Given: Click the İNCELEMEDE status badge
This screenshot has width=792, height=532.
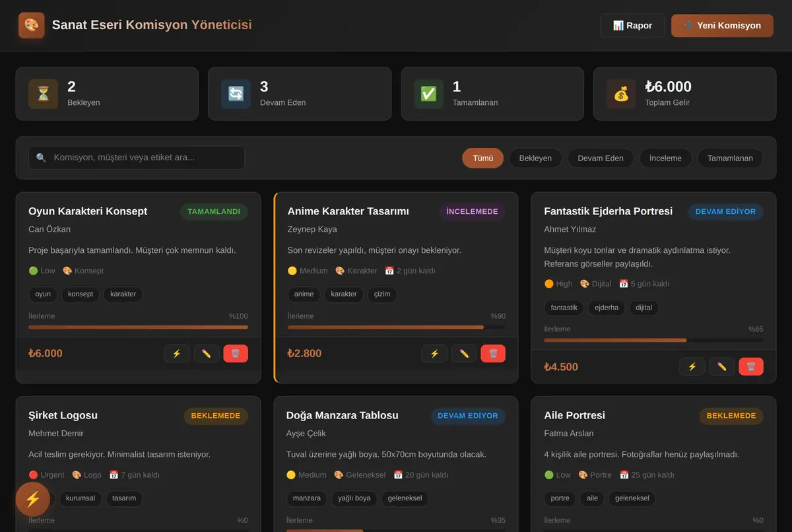Looking at the screenshot, I should (x=472, y=212).
